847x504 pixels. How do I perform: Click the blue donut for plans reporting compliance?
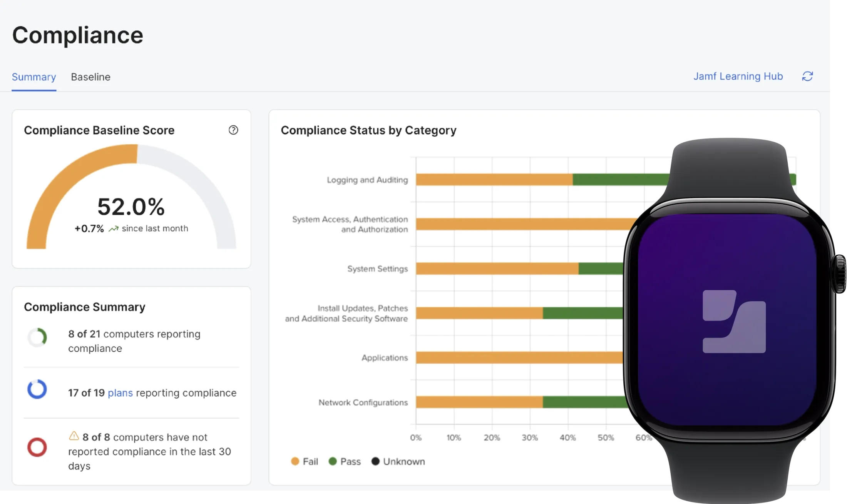tap(37, 389)
